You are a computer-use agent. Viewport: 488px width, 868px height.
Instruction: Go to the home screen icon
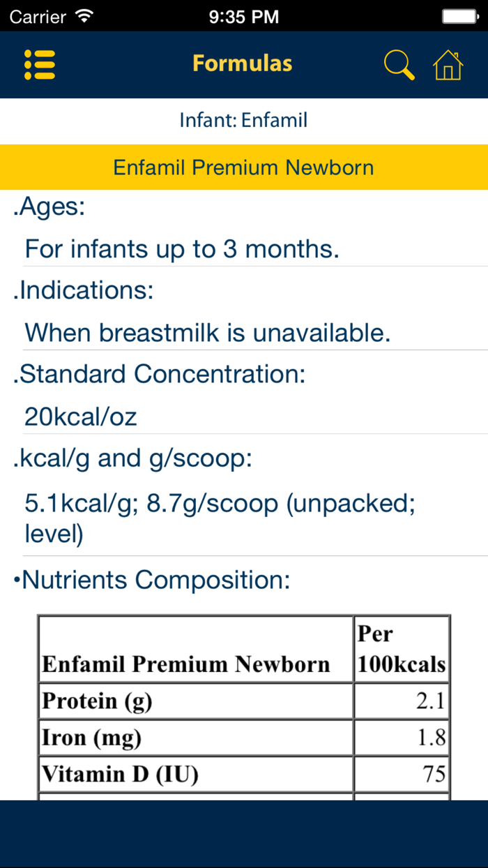(x=448, y=65)
